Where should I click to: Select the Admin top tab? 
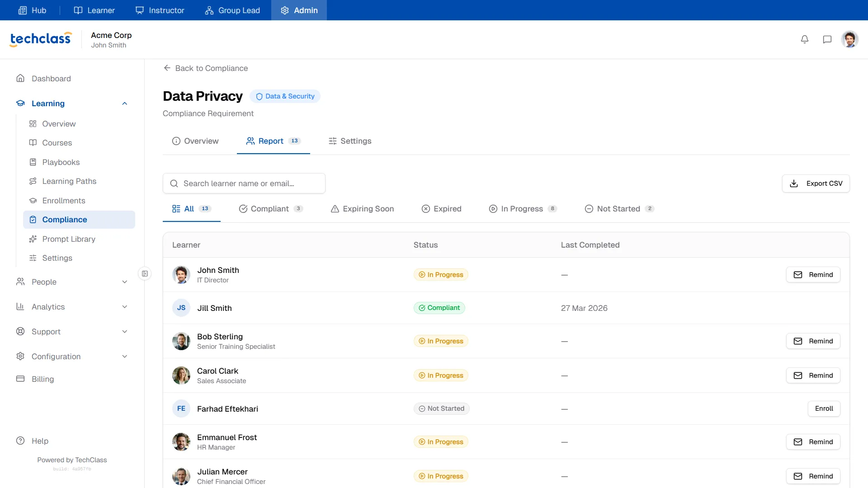tap(299, 10)
